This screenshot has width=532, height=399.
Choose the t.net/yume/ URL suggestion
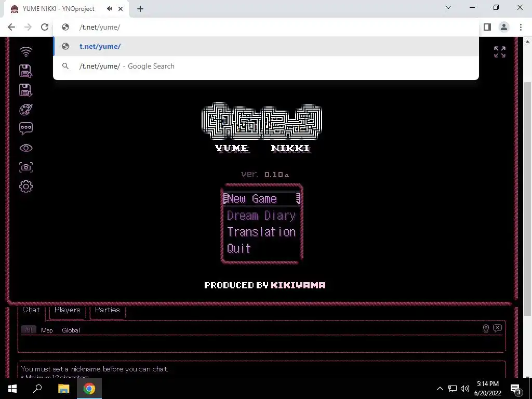(266, 46)
